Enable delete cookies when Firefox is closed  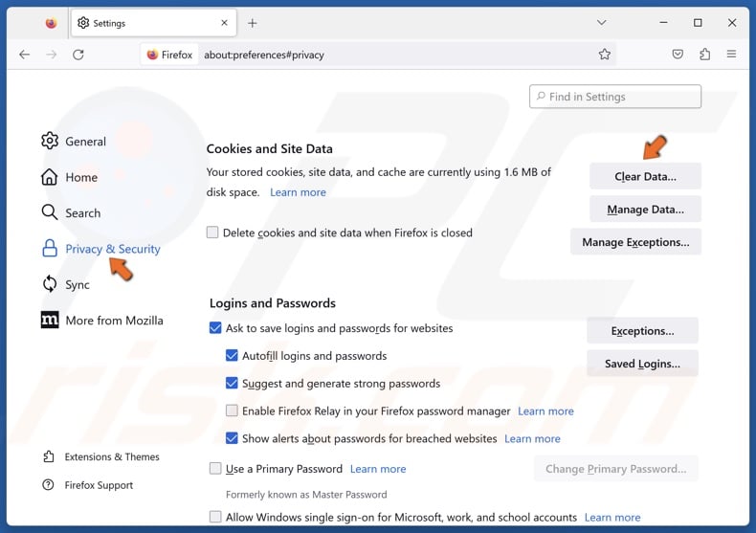coord(212,233)
